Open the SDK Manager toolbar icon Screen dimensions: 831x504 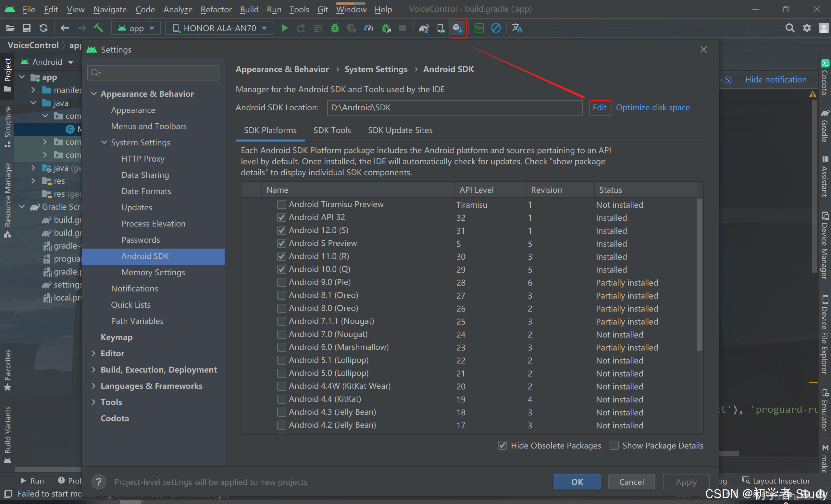[458, 28]
